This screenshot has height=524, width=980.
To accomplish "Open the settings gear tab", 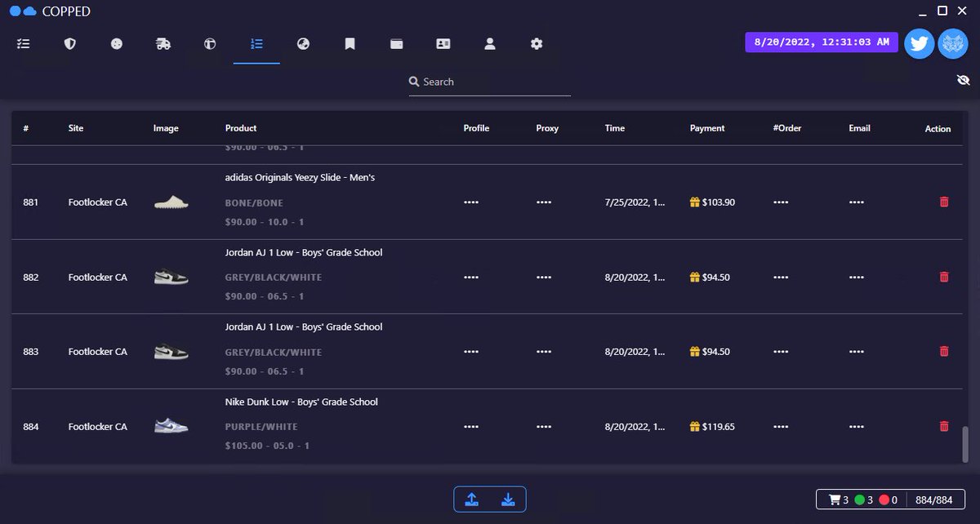I will [x=537, y=44].
